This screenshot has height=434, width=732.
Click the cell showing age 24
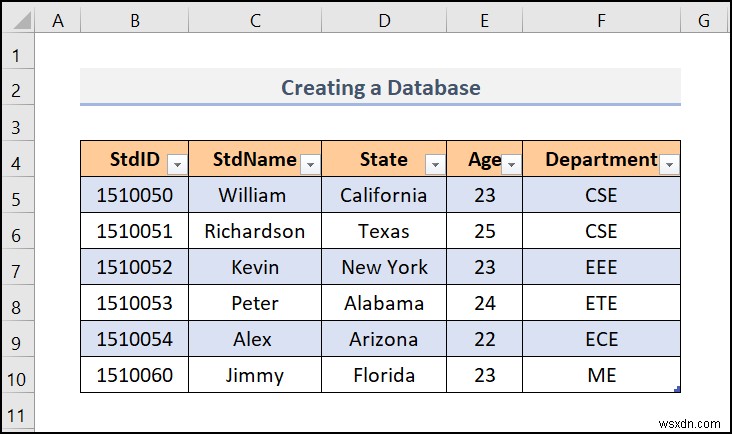(485, 304)
